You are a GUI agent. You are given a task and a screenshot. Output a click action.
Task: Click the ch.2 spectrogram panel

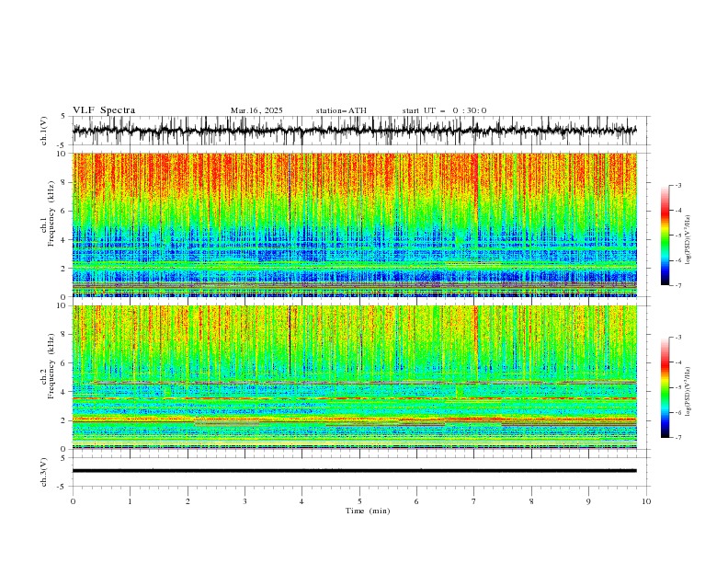(355, 377)
